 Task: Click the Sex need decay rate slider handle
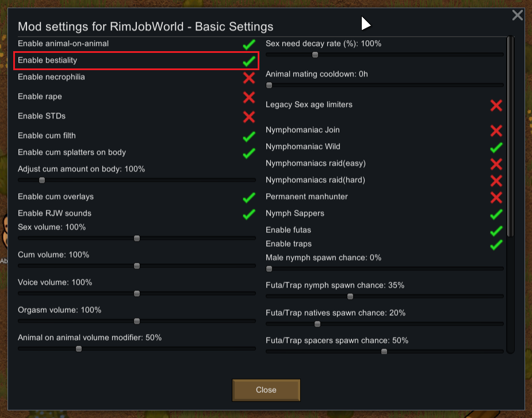click(x=315, y=55)
